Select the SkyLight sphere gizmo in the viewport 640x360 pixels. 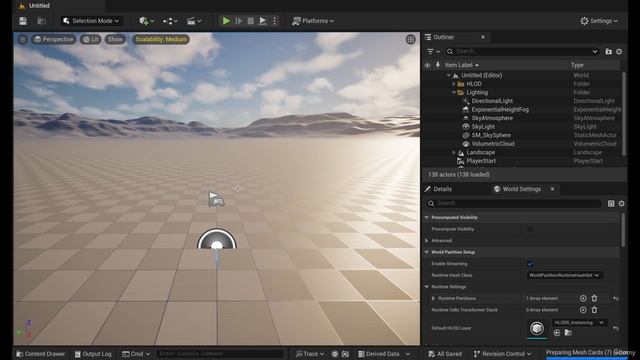[x=217, y=239]
